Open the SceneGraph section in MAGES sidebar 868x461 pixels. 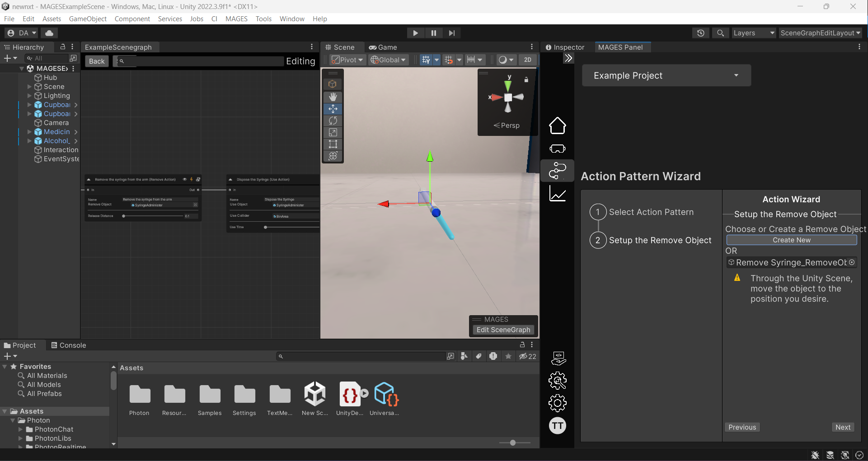coord(557,171)
